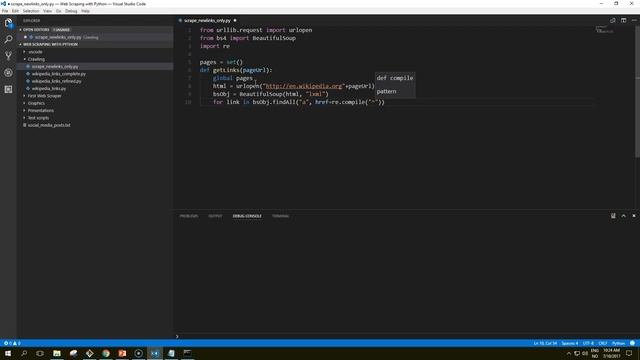Open the Selection menu

[31, 11]
